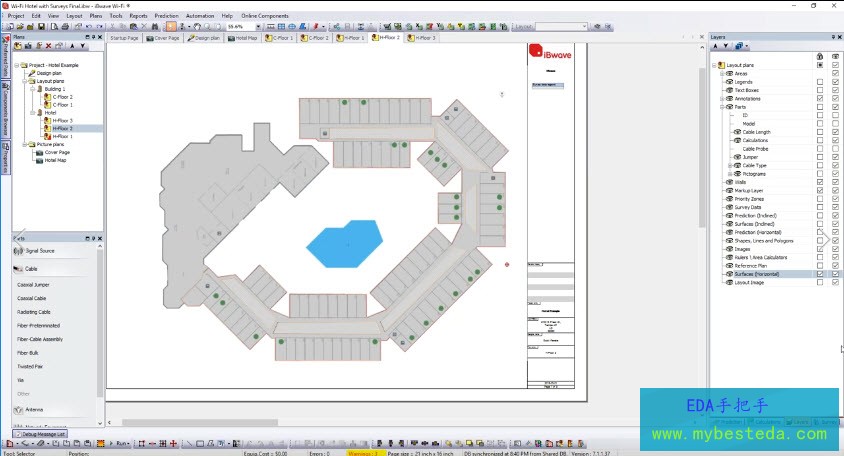844x456 pixels.
Task: Switch to the Hotel Map tab
Action: tap(243, 38)
